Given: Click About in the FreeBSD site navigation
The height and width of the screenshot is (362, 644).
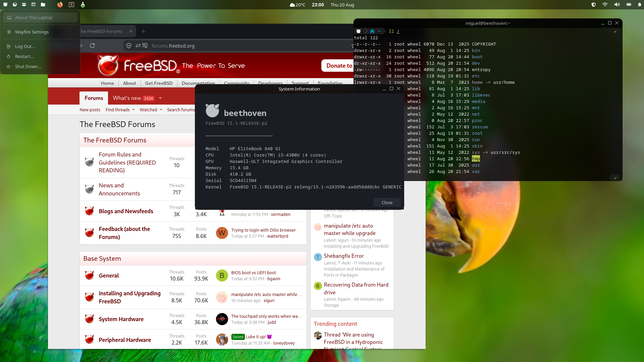Looking at the screenshot, I should click(129, 83).
